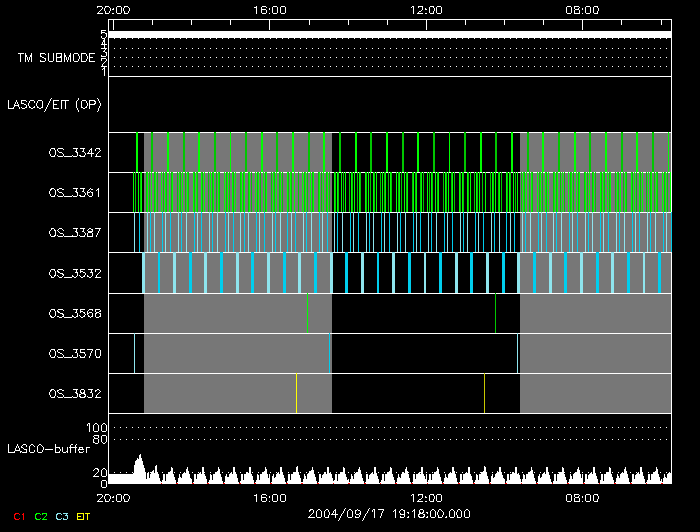Select the OS_3570 row label

[x=73, y=353]
